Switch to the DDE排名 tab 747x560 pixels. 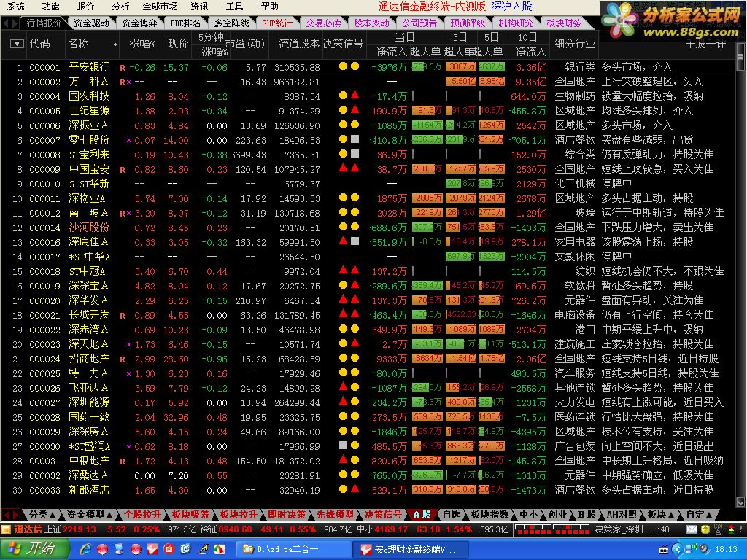point(185,23)
